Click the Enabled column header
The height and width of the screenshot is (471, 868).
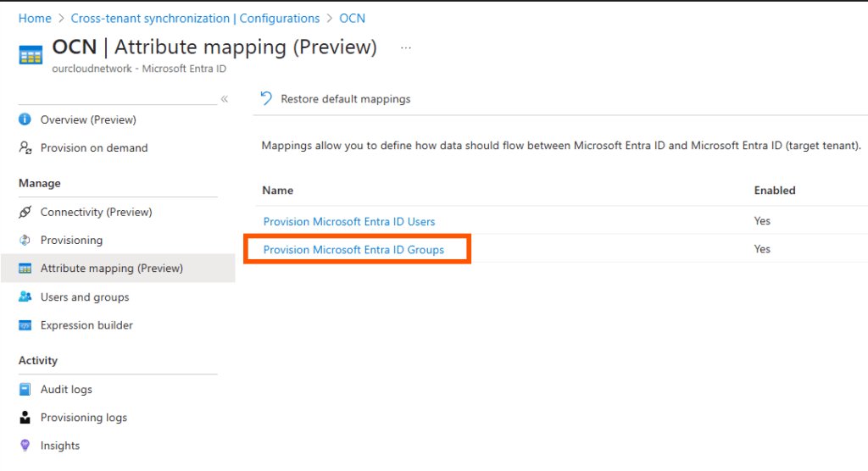pyautogui.click(x=775, y=191)
